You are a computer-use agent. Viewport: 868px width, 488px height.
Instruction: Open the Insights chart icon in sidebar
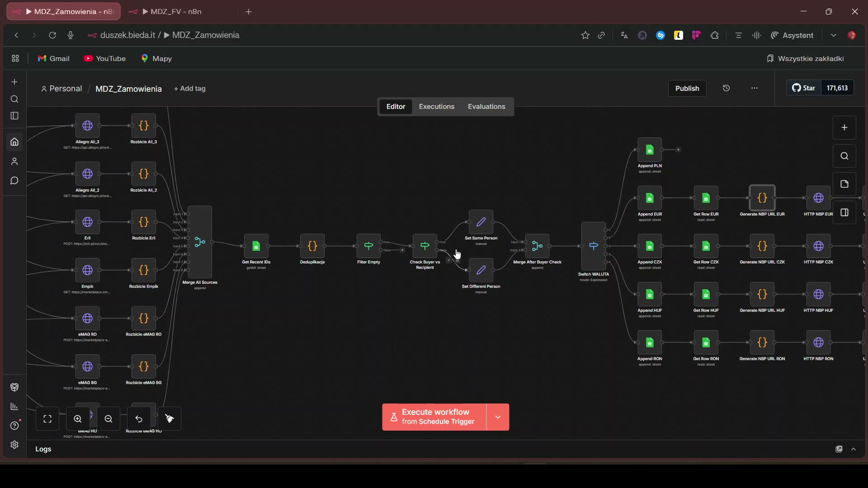pyautogui.click(x=15, y=406)
